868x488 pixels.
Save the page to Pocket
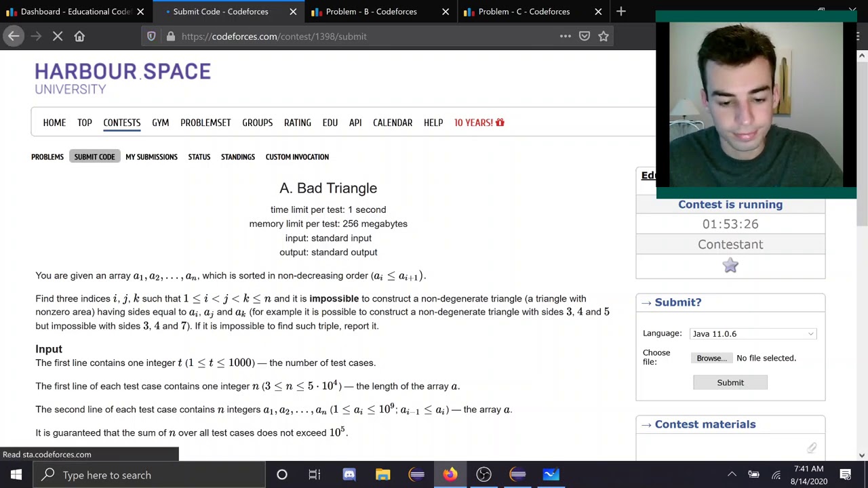(x=585, y=36)
